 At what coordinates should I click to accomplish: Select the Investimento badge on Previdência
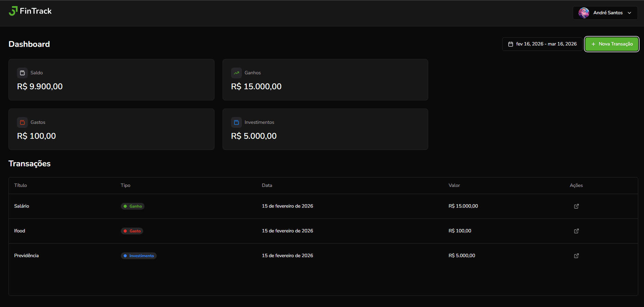pos(138,255)
